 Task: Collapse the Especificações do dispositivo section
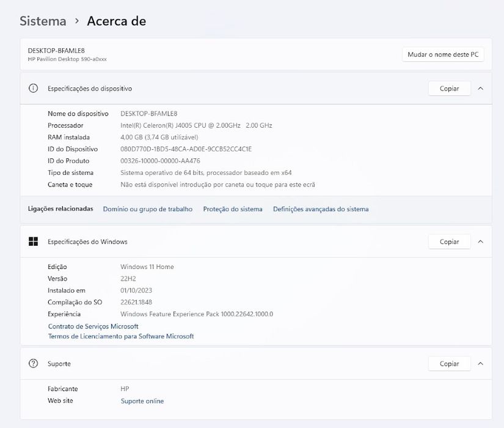click(x=481, y=89)
